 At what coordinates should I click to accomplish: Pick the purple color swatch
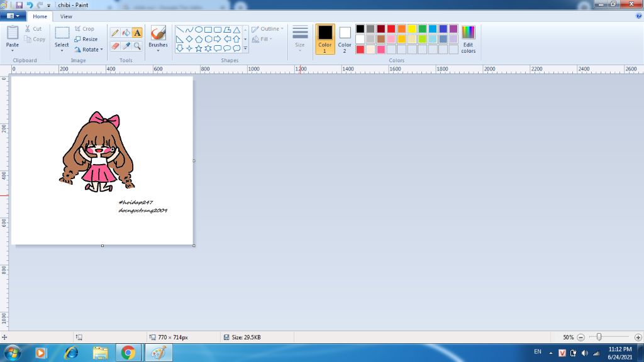(x=453, y=29)
